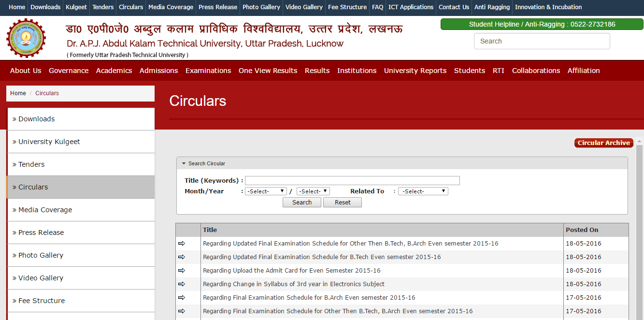644x320 pixels.
Task: Go to Home via breadcrumb link
Action: [x=18, y=93]
